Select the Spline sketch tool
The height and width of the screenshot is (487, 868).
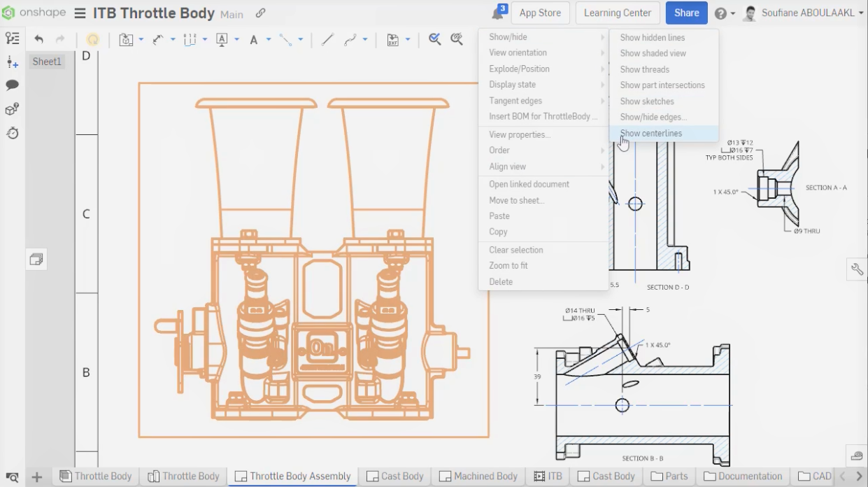[x=350, y=40]
